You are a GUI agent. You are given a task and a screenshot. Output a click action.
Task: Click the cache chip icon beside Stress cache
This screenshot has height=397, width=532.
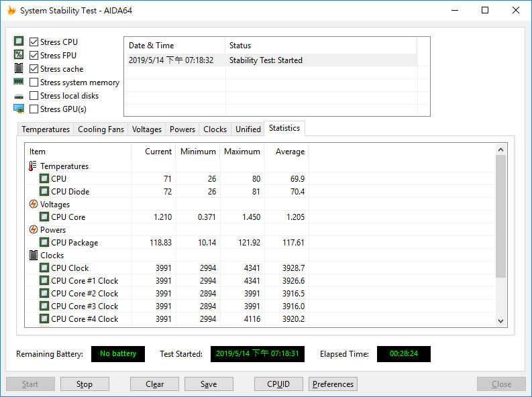click(x=19, y=68)
